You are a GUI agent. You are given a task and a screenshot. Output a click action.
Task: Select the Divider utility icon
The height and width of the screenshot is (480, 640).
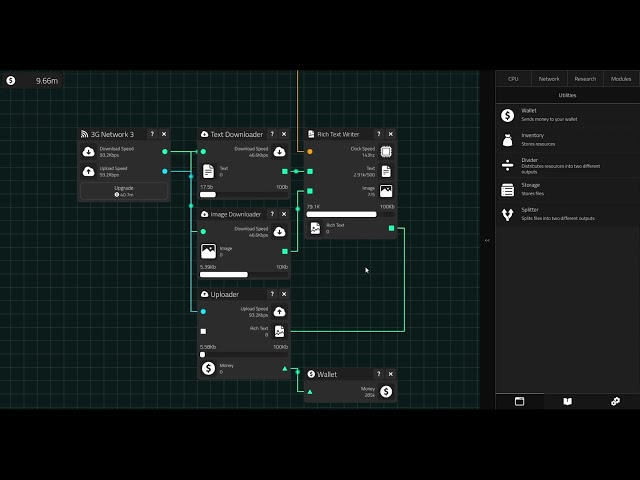click(x=507, y=165)
